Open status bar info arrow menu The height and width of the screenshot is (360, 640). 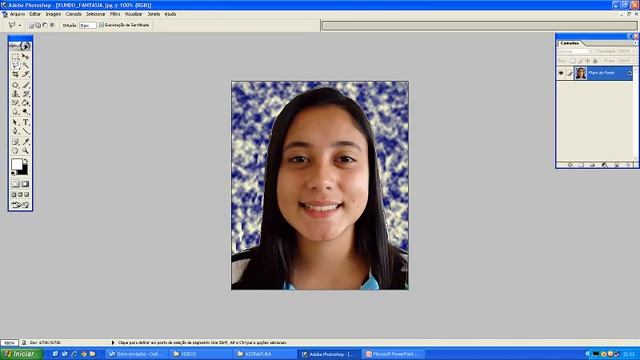click(x=113, y=343)
